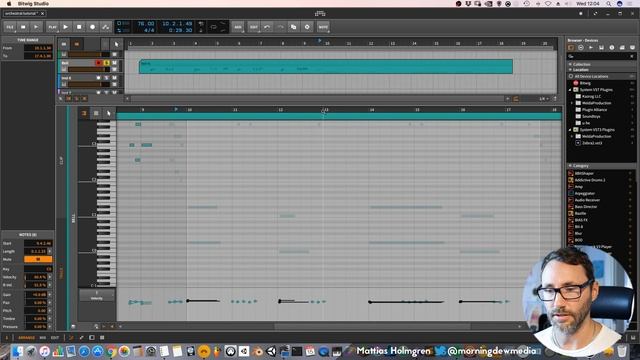The height and width of the screenshot is (360, 640).
Task: Click the Undo arrow icon
Action: (267, 27)
